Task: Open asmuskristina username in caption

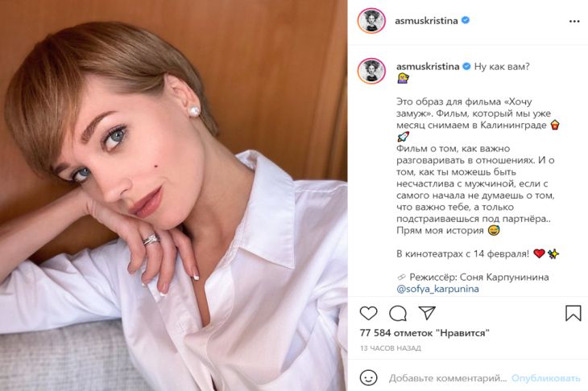Action: tap(428, 66)
